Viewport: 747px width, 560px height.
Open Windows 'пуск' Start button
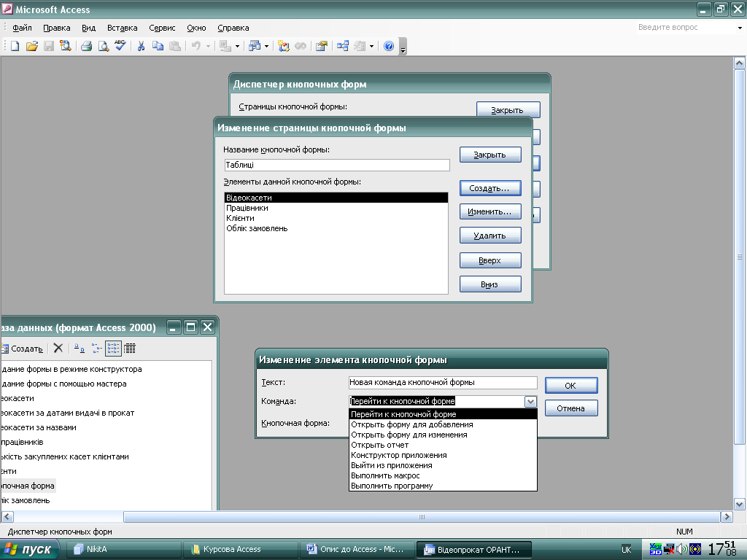click(29, 550)
